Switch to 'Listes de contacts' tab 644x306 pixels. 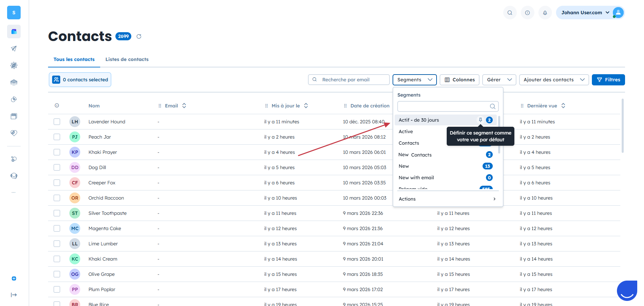pyautogui.click(x=127, y=59)
